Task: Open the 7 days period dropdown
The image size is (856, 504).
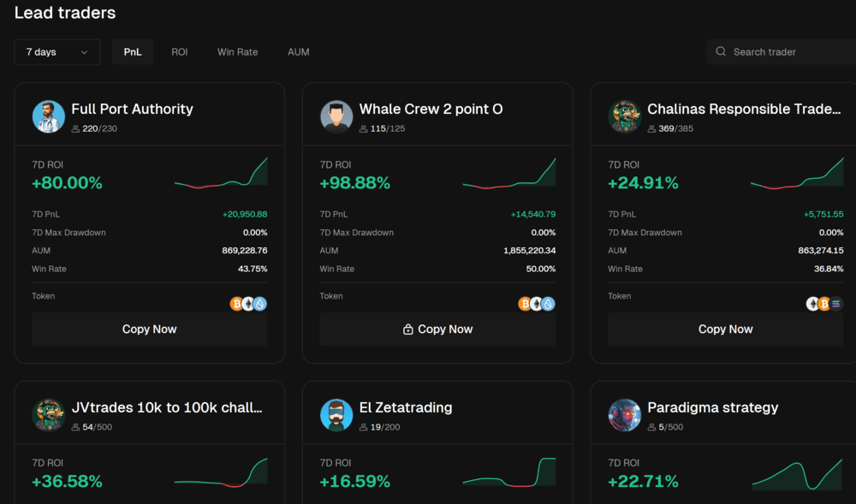Action: tap(56, 51)
